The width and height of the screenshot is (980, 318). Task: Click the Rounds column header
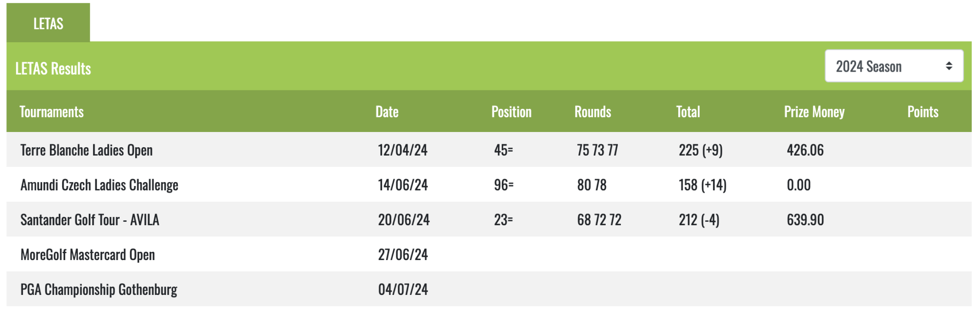click(x=593, y=112)
